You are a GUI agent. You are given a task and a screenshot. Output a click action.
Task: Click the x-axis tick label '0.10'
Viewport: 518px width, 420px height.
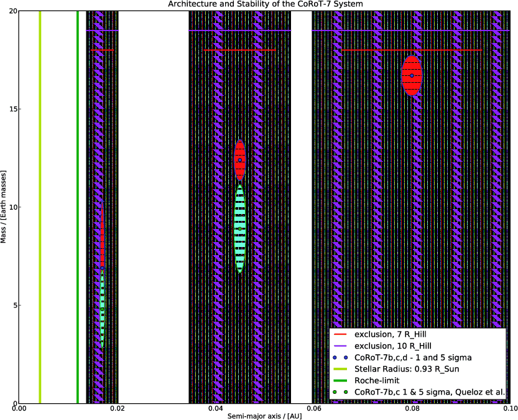(x=511, y=409)
